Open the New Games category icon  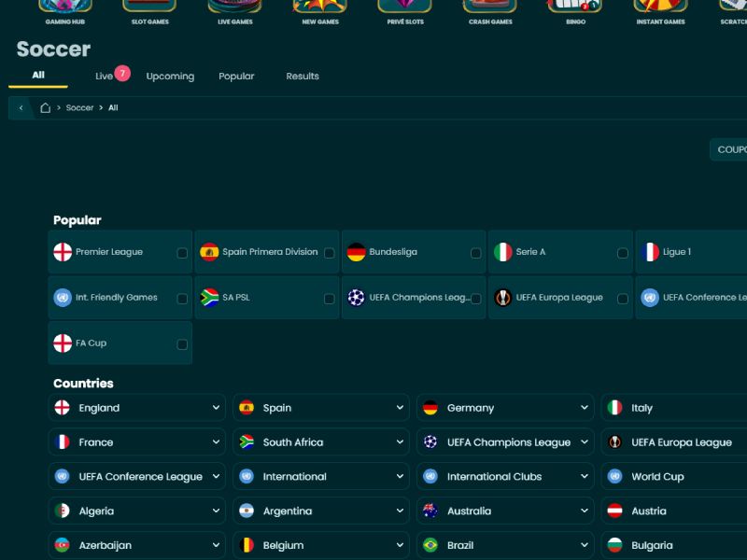[320, 7]
